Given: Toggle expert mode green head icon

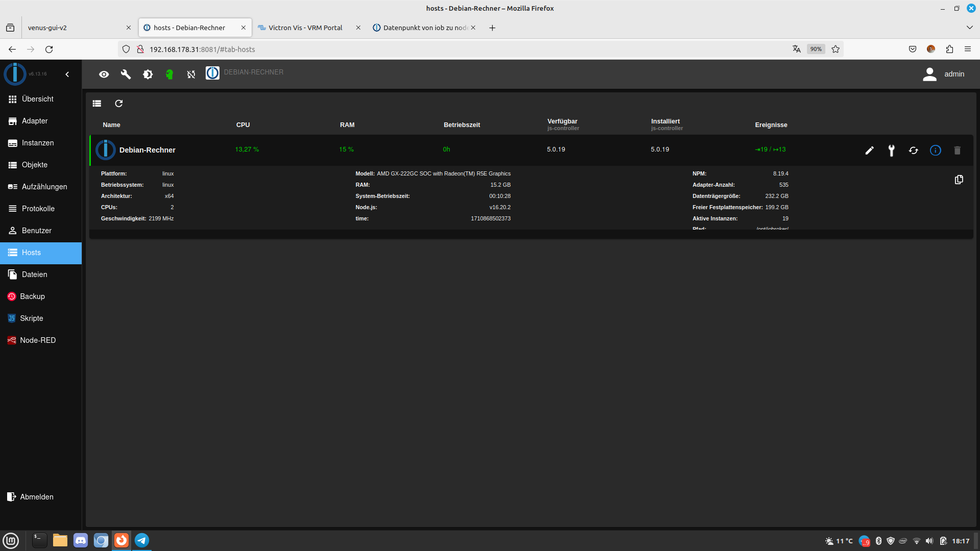Looking at the screenshot, I should pyautogui.click(x=169, y=74).
